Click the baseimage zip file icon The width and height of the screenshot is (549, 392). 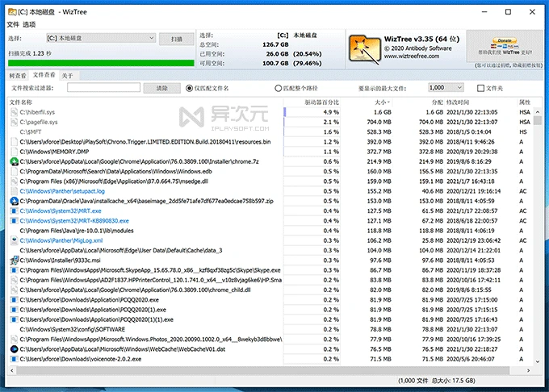[x=14, y=201]
